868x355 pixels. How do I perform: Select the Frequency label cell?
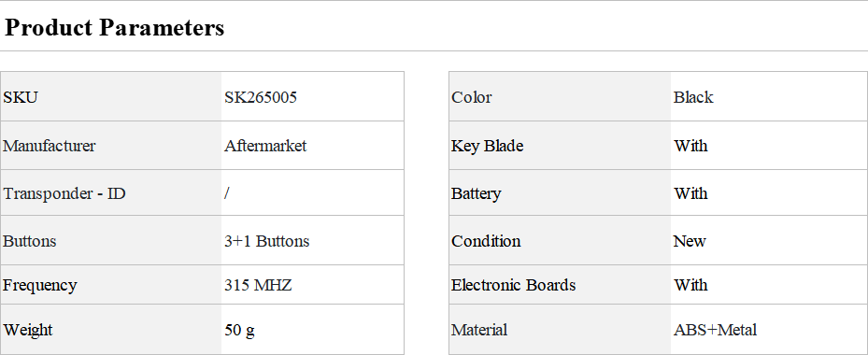coord(110,285)
